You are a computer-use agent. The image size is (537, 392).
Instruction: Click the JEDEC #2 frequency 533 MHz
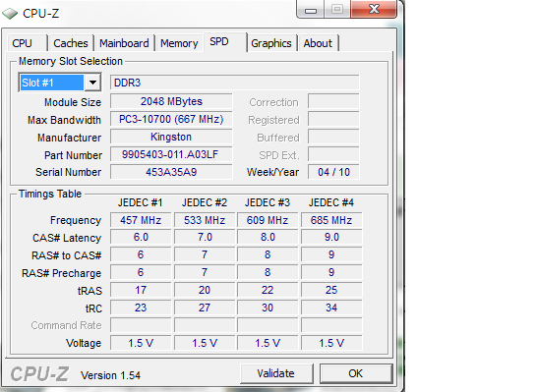(x=205, y=220)
